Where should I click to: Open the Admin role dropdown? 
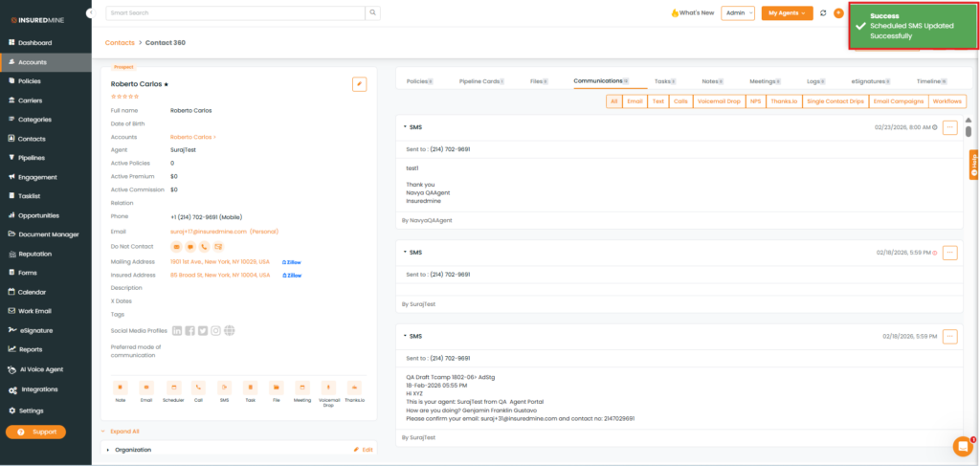coord(739,13)
